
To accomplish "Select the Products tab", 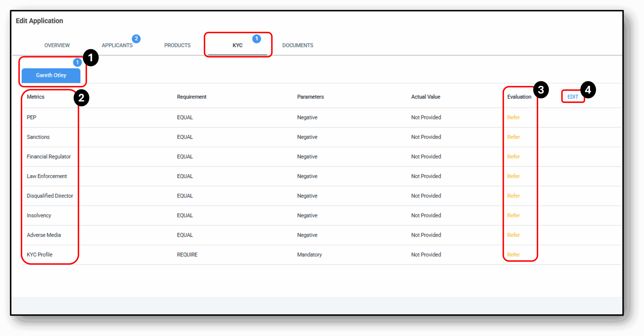I will coord(177,45).
